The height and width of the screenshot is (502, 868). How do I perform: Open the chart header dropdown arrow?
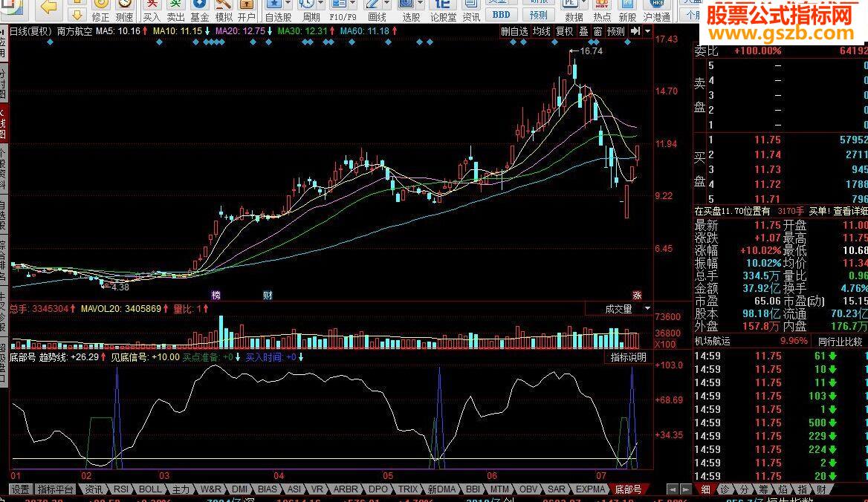click(648, 31)
